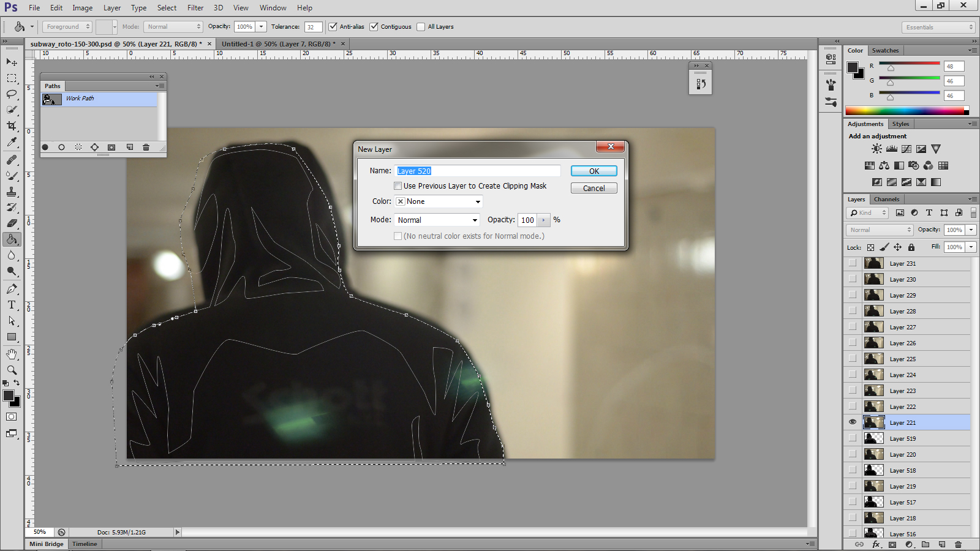Open the Essentials workspace dropdown

tap(938, 28)
